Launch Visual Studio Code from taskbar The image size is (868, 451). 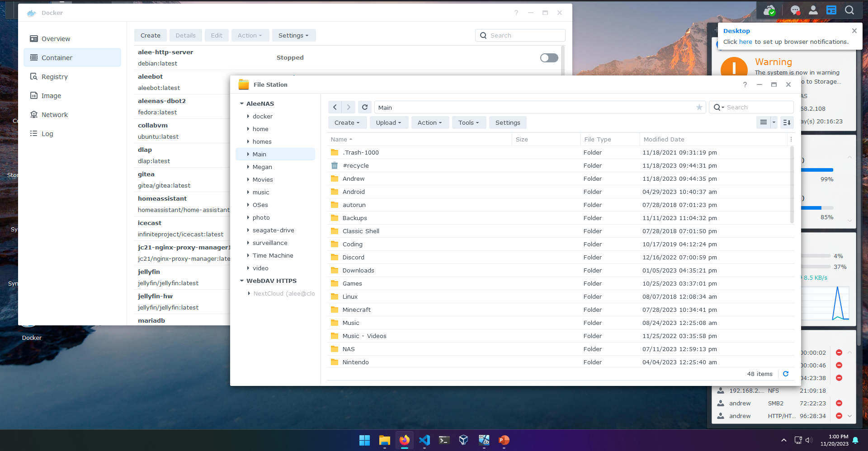(424, 440)
